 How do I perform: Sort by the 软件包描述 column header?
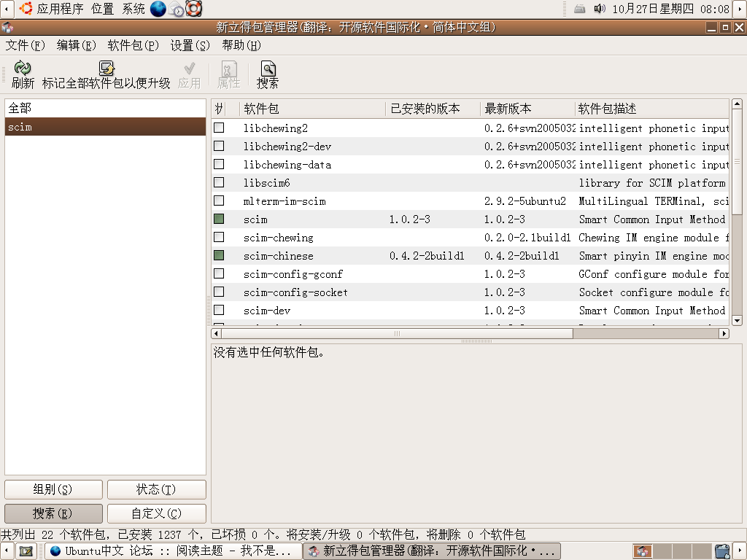click(x=652, y=109)
